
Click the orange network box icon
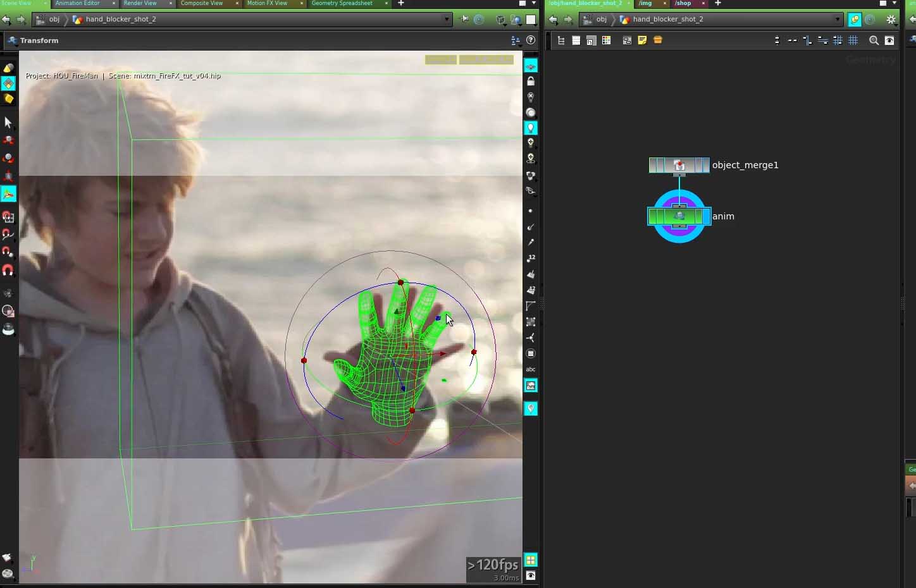658,40
